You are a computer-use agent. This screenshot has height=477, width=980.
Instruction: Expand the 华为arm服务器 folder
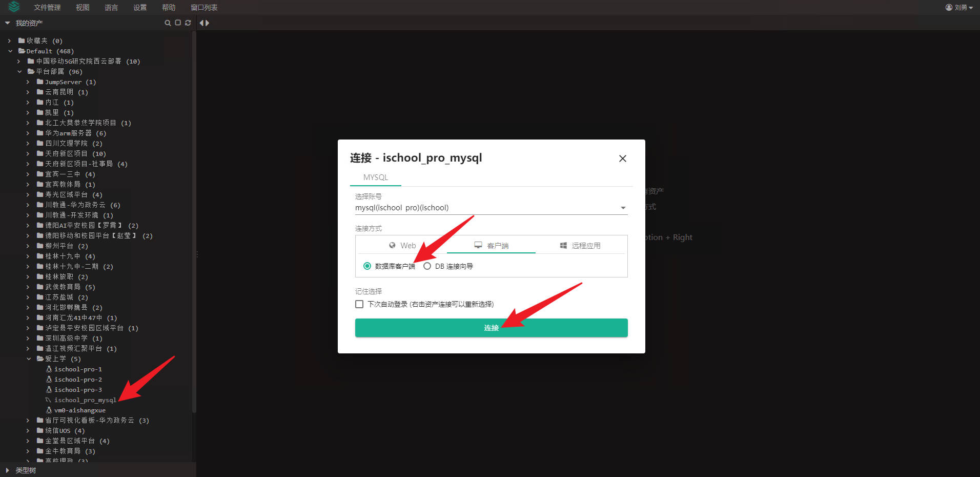tap(28, 133)
